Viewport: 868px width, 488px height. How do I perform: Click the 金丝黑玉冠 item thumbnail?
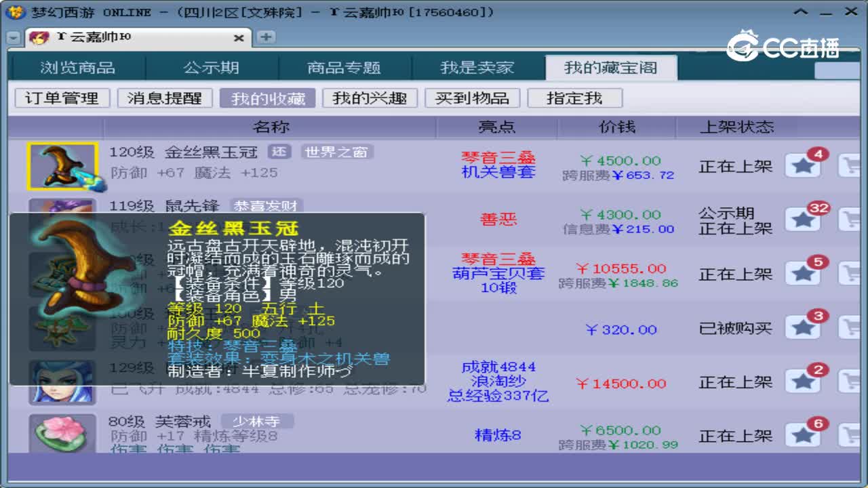[62, 166]
